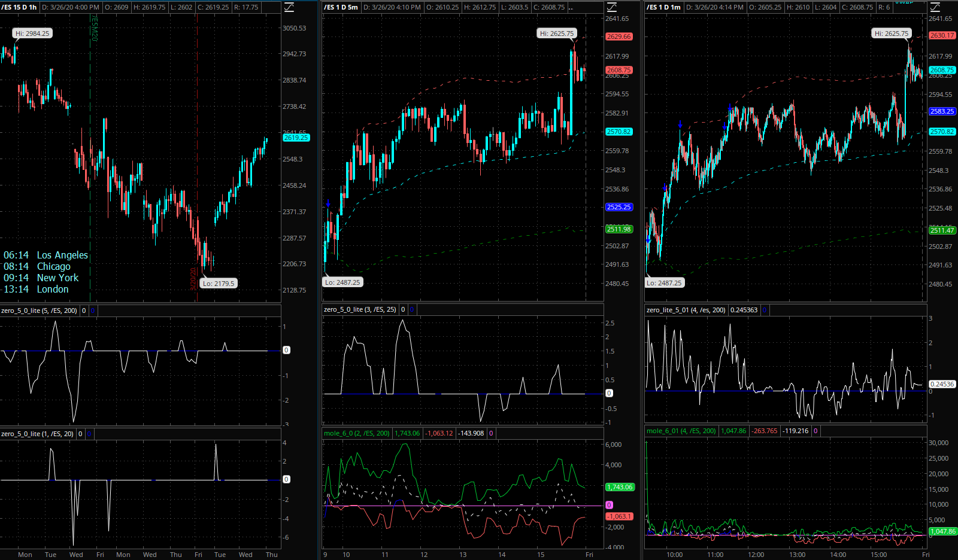Image resolution: width=958 pixels, height=560 pixels.
Task: Click the green 1,743.06 mole value tag
Action: (619, 487)
